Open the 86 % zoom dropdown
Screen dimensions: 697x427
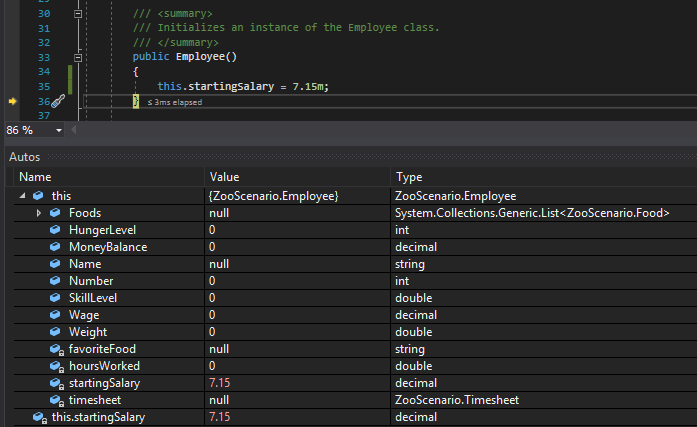point(59,131)
